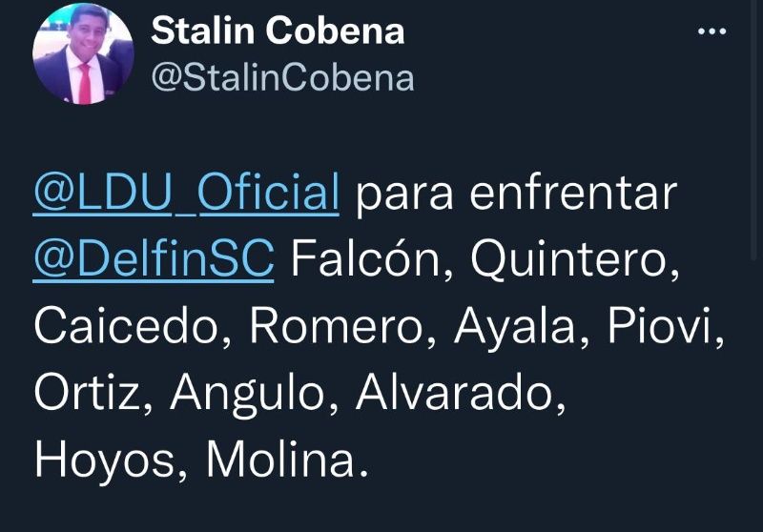Open the more options ellipsis menu
This screenshot has width=763, height=532.
[x=711, y=31]
